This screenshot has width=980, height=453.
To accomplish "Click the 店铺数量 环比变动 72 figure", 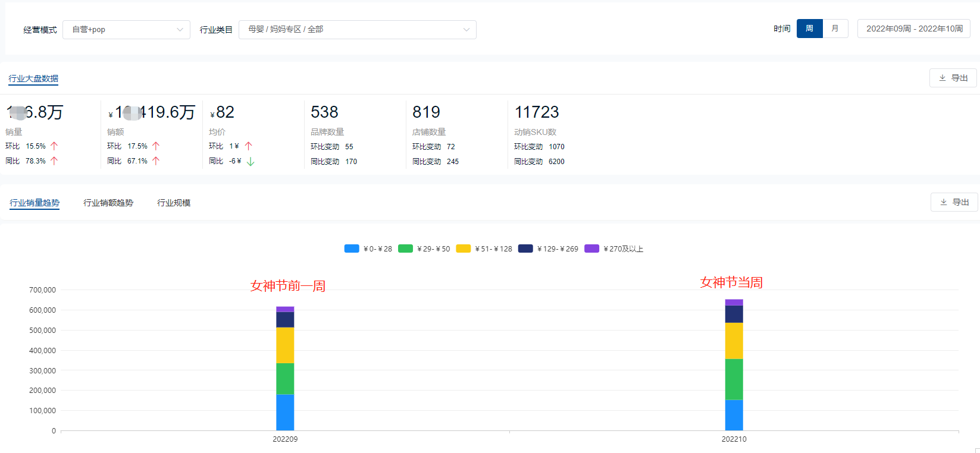I will tap(451, 146).
